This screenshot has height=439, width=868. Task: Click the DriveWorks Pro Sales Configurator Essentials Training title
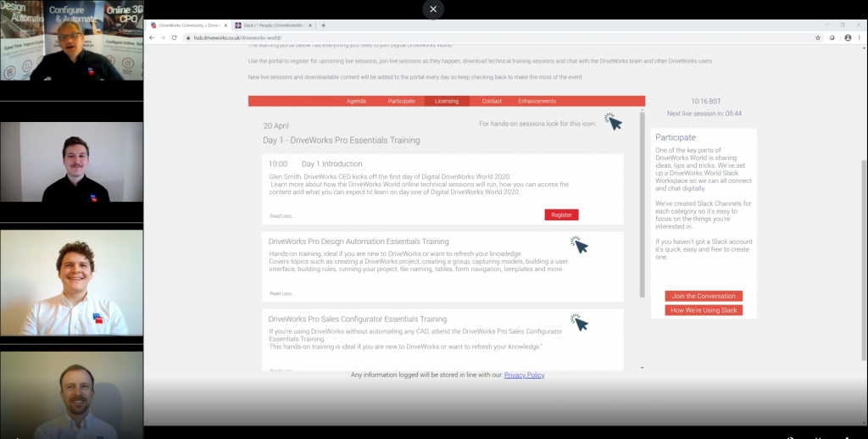tap(357, 319)
